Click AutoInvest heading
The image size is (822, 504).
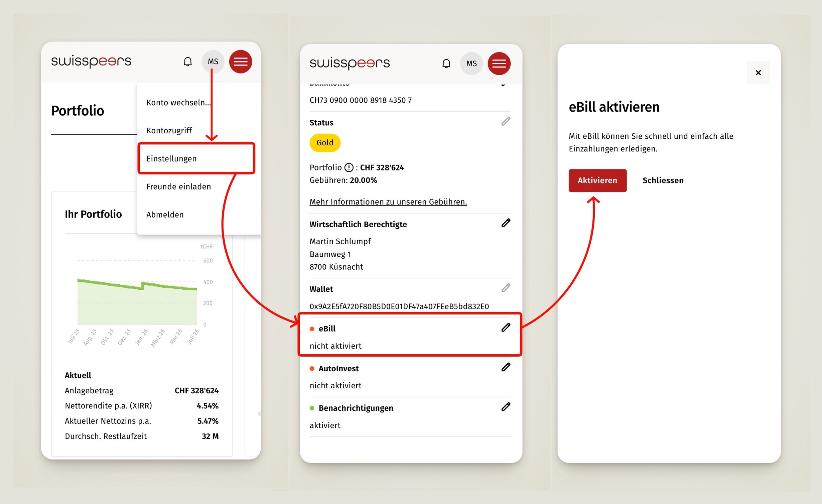pyautogui.click(x=338, y=369)
